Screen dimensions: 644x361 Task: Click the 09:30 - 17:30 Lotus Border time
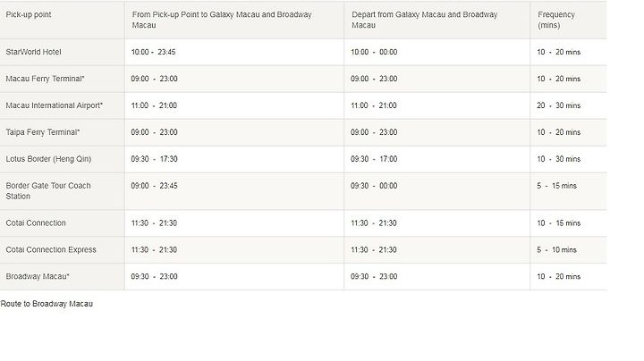coord(155,159)
